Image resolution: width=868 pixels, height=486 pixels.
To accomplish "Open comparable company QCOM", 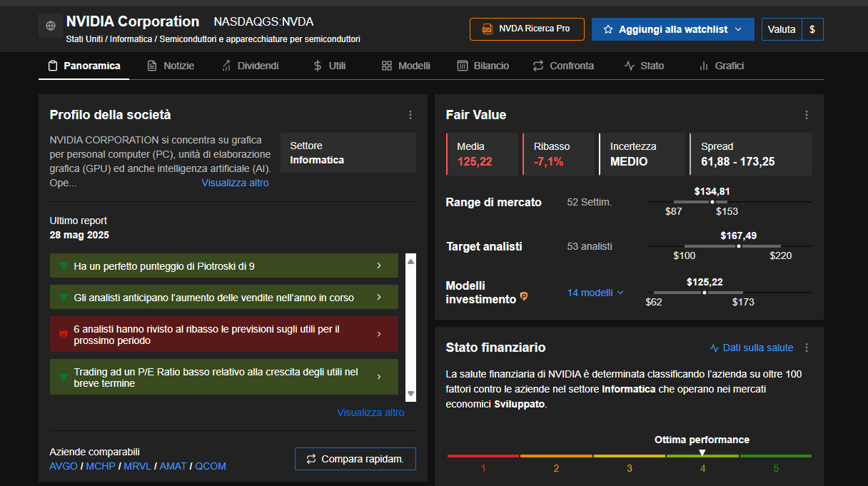I will pos(211,466).
